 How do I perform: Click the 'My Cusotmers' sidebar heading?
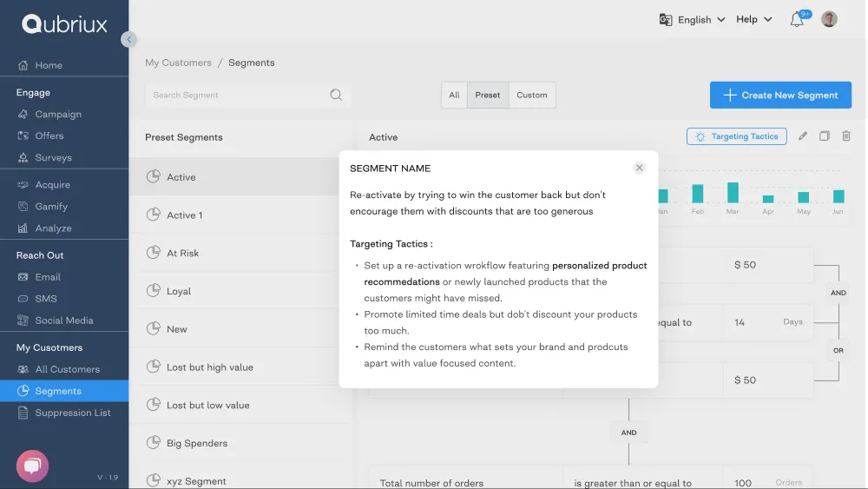click(49, 347)
